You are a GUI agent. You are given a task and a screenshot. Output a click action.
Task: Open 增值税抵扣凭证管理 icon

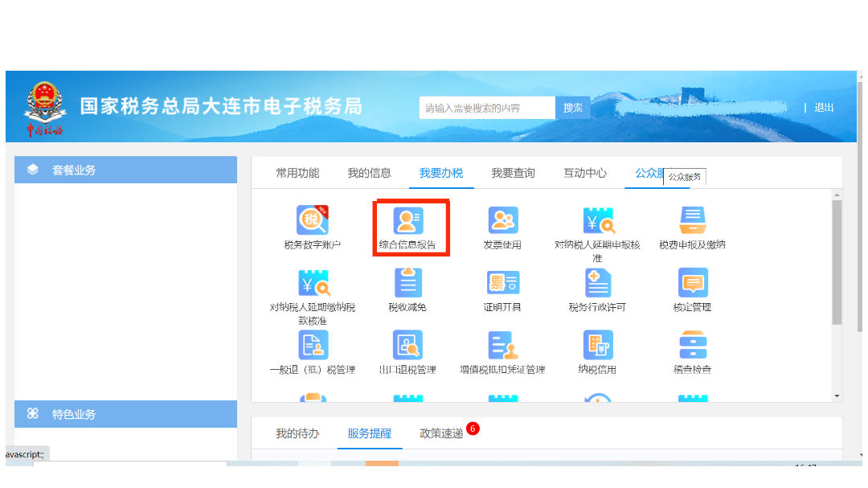[x=502, y=345]
